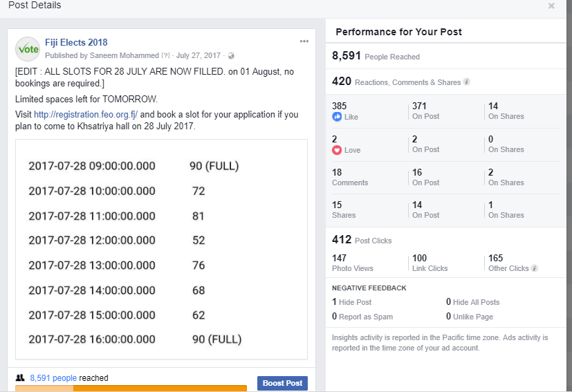Click the Fiji Elects 2018 Vote avatar
The image size is (572, 392).
tap(28, 49)
